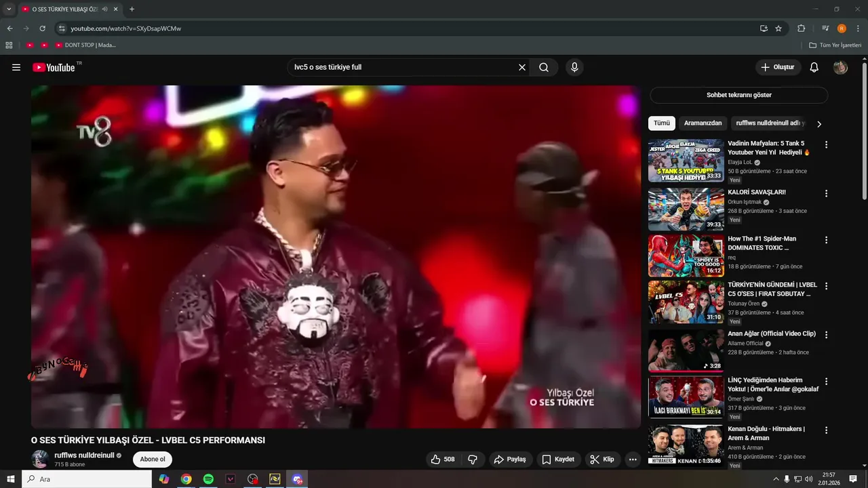Open Windows Start menu
Image resolution: width=868 pixels, height=488 pixels.
[11, 479]
